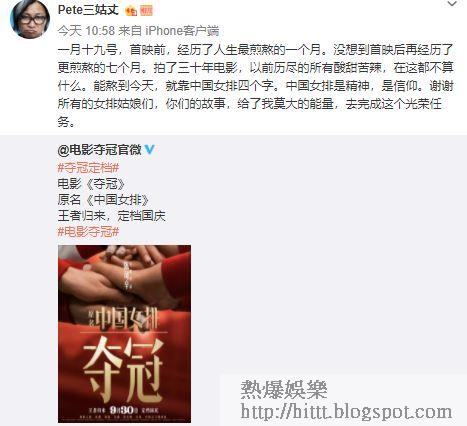Open the #电影夺冠# hashtag
The width and height of the screenshot is (467, 426).
(88, 232)
